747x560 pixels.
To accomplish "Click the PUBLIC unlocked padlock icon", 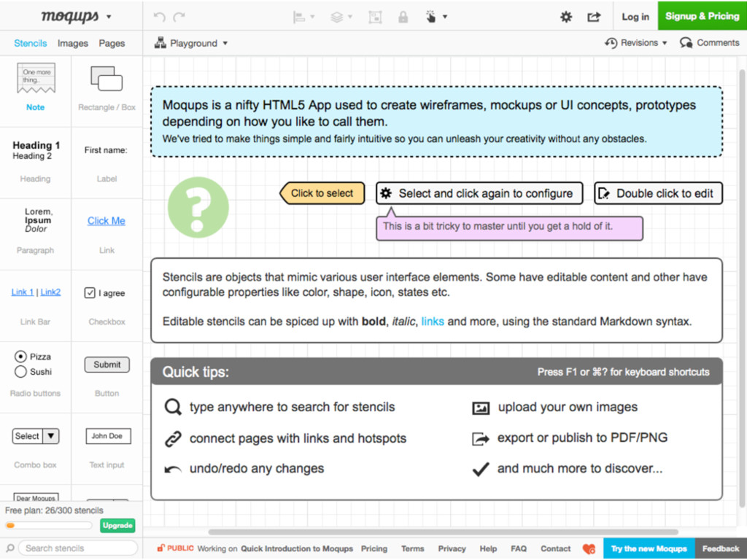I will click(161, 548).
